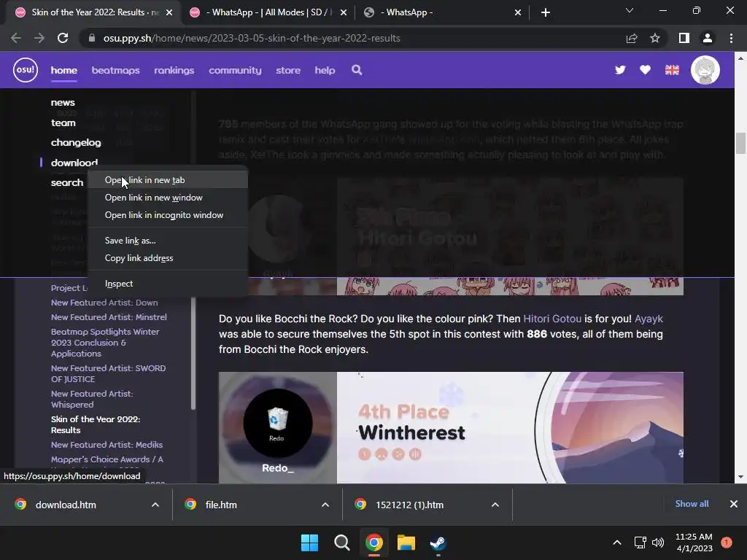Screen dimensions: 747x560
Task: Open the news submenu link
Action: tap(63, 102)
